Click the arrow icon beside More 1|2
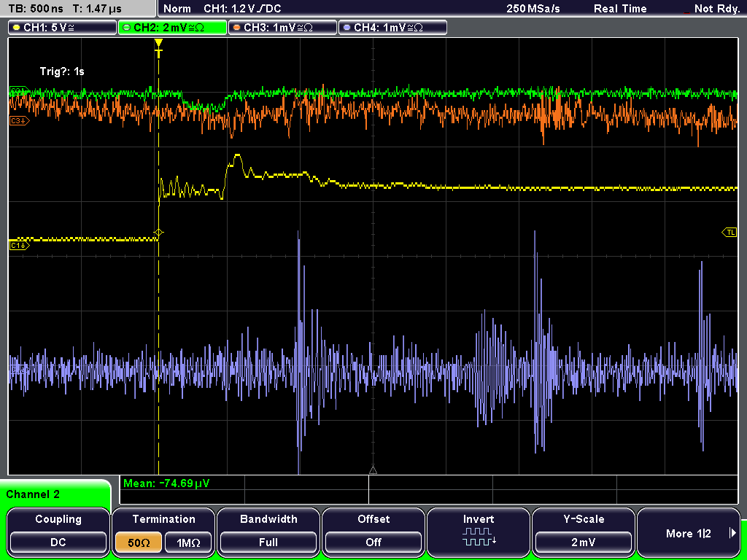 (x=732, y=533)
